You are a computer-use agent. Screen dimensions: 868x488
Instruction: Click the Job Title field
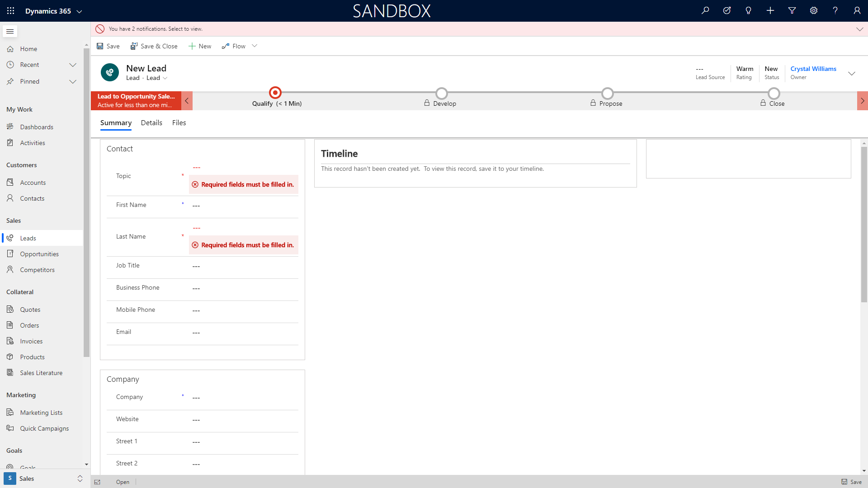(x=243, y=267)
